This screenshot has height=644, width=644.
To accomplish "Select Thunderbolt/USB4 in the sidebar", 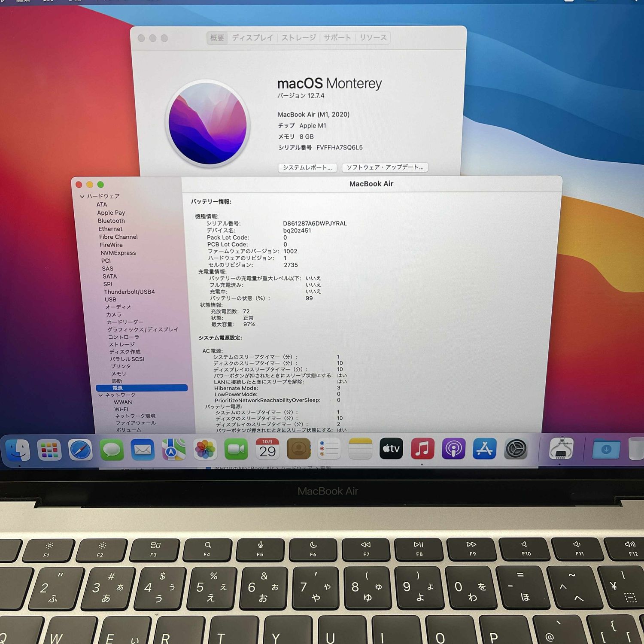I will point(129,292).
